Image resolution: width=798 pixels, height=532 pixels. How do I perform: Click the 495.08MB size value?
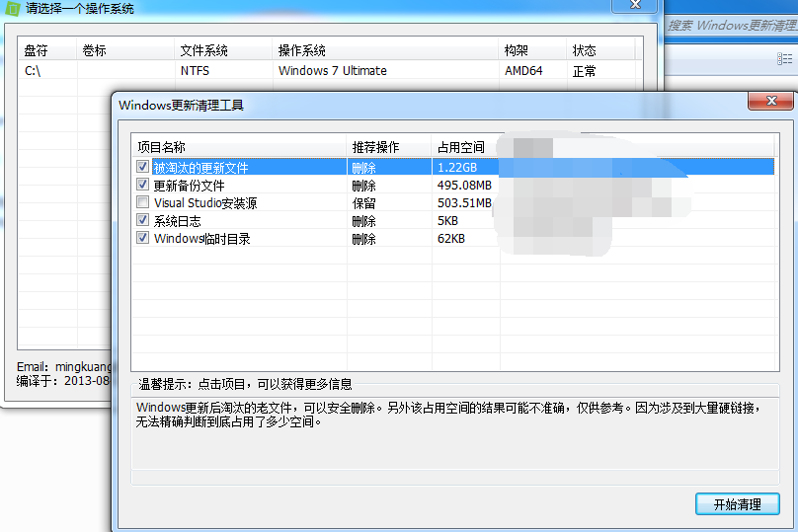coord(464,186)
